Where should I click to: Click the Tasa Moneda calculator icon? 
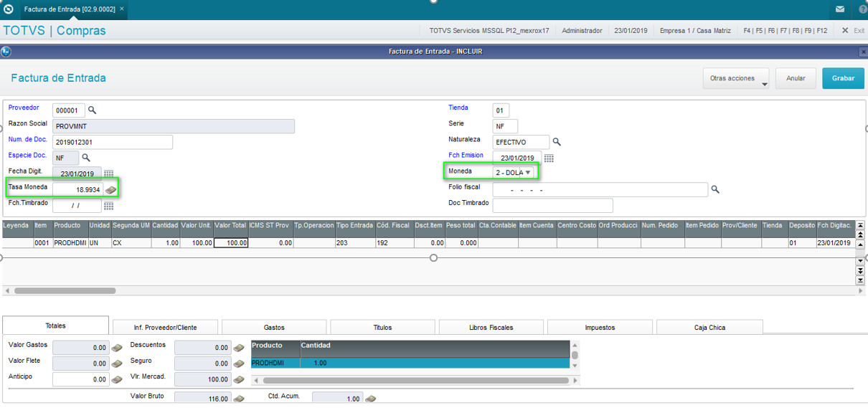click(x=110, y=190)
